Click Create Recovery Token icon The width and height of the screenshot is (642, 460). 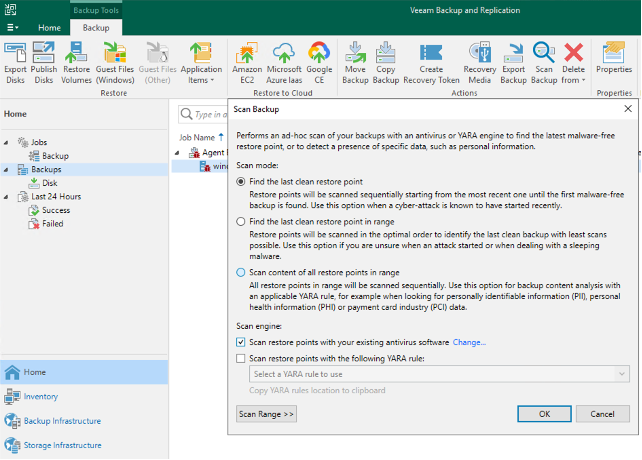click(x=431, y=63)
